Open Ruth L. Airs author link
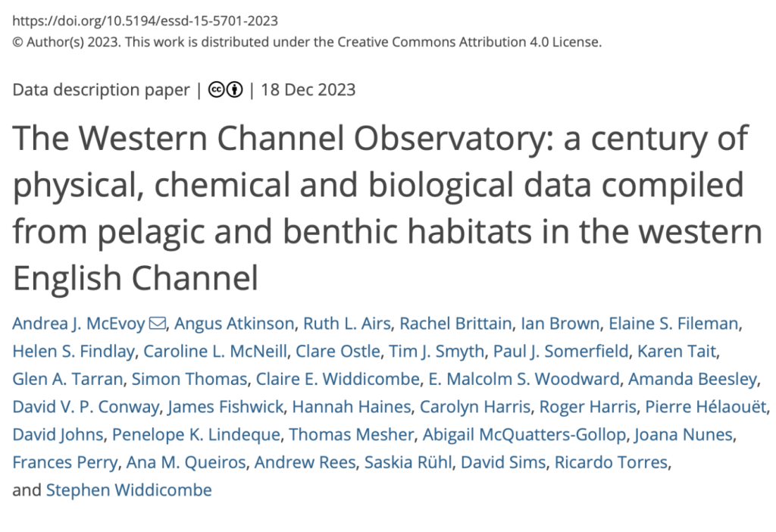Image resolution: width=776 pixels, height=532 pixels. point(347,324)
